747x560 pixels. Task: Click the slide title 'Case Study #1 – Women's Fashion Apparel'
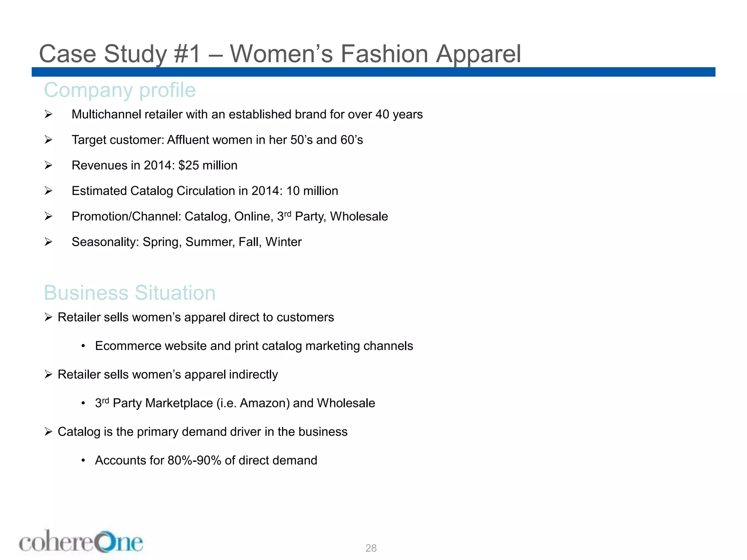click(280, 54)
